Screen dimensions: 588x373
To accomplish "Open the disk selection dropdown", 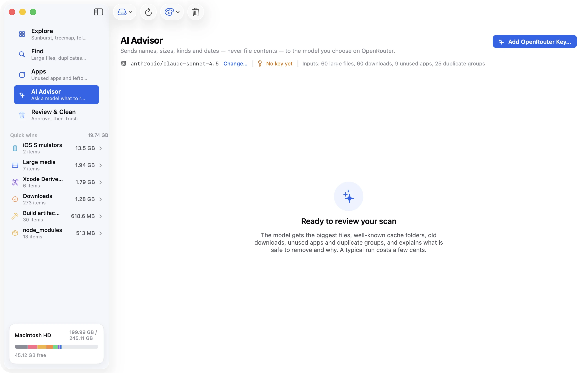I will (125, 12).
